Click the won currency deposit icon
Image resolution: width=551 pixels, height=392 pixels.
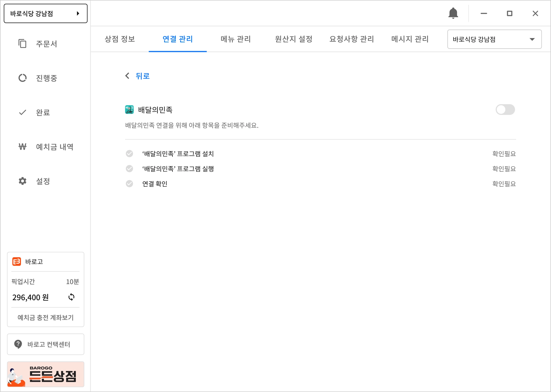click(x=23, y=147)
